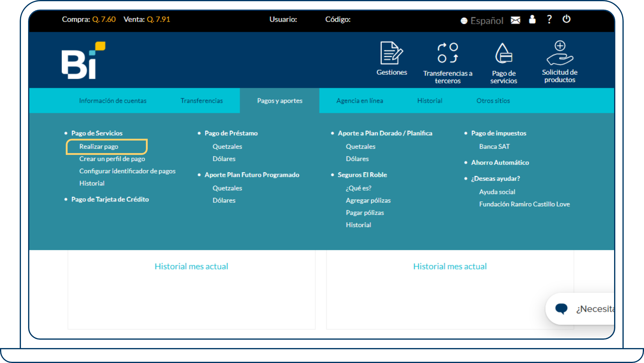Viewport: 644px width, 363px height.
Task: Click Pago de Servicios heading
Action: (97, 133)
